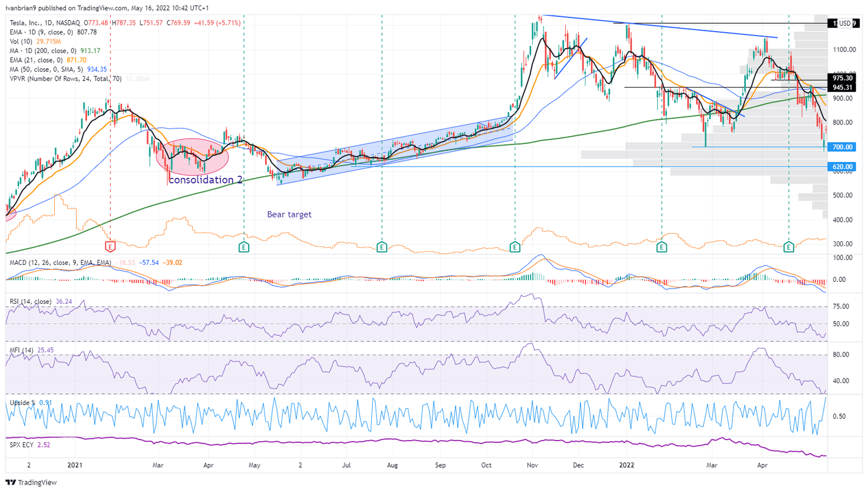The width and height of the screenshot is (868, 492).
Task: Click the earnings marker following the 2022 label
Action: tap(662, 247)
